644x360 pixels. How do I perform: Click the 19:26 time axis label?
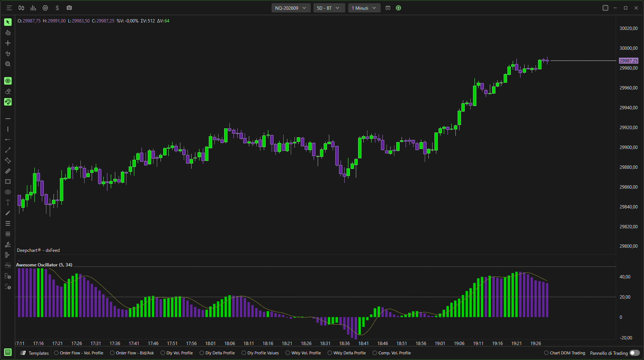[535, 343]
